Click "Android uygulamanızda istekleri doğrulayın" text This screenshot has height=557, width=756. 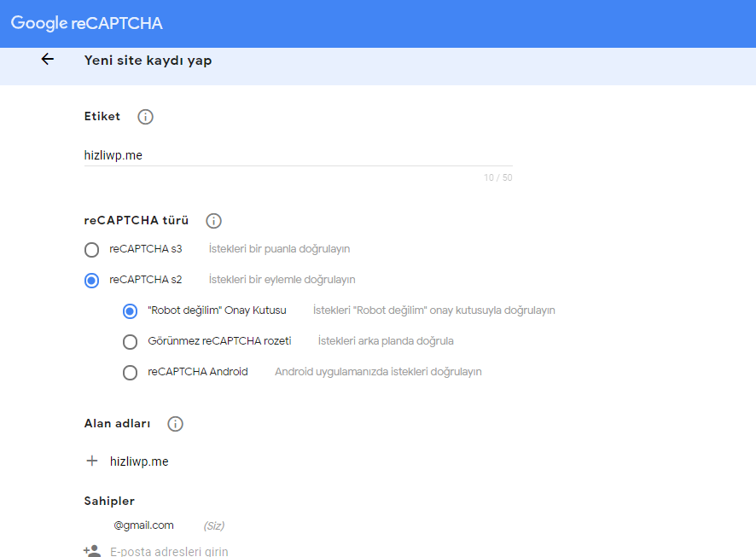(x=378, y=372)
